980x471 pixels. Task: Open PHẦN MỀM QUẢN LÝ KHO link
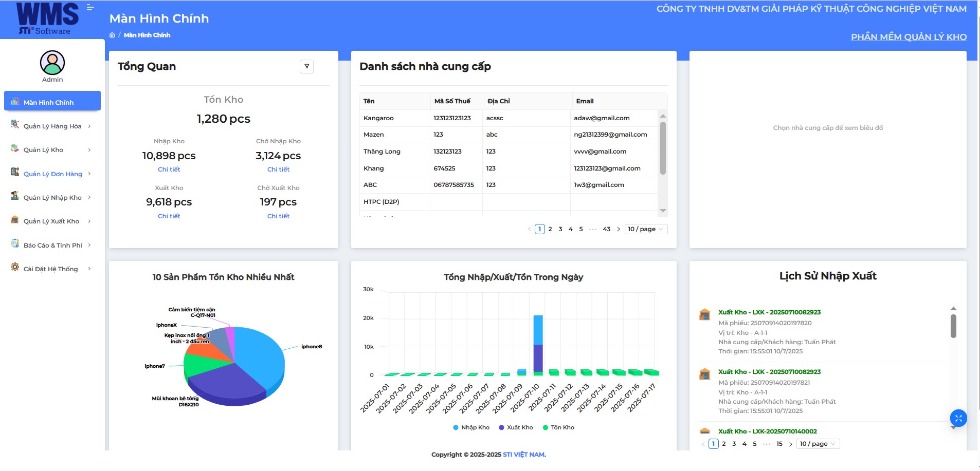click(x=909, y=37)
